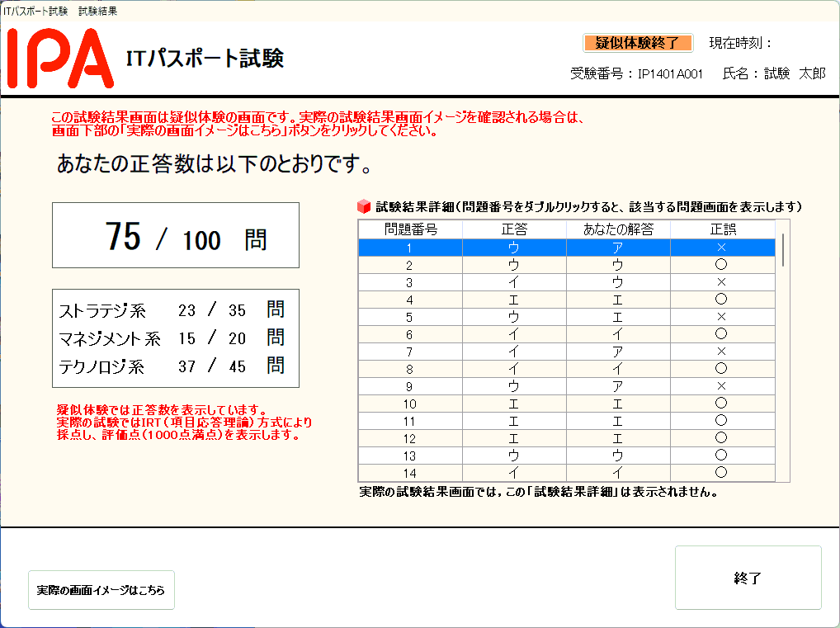Select the あなたの解答 column header
Viewport: 840px width, 628px height.
[x=618, y=229]
